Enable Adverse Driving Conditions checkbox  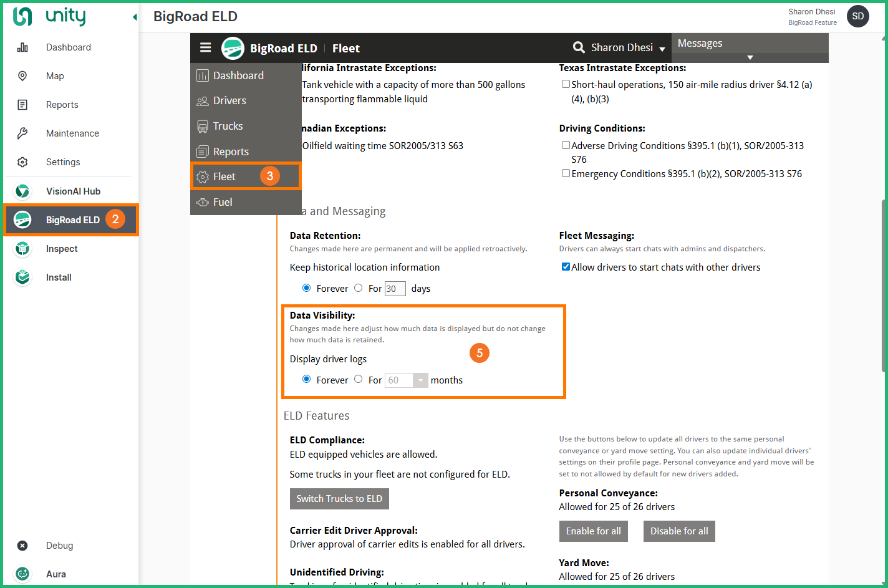[566, 145]
